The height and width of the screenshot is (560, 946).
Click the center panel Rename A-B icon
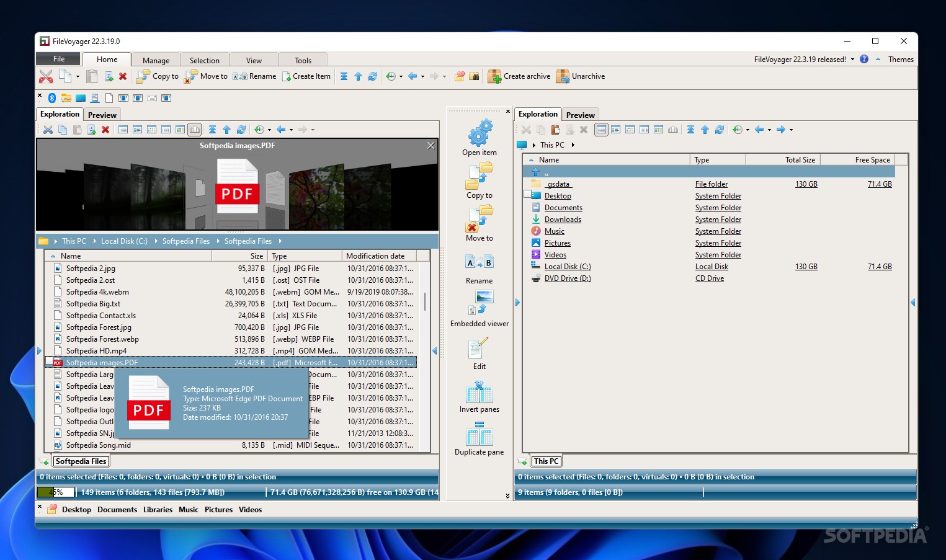pos(480,262)
